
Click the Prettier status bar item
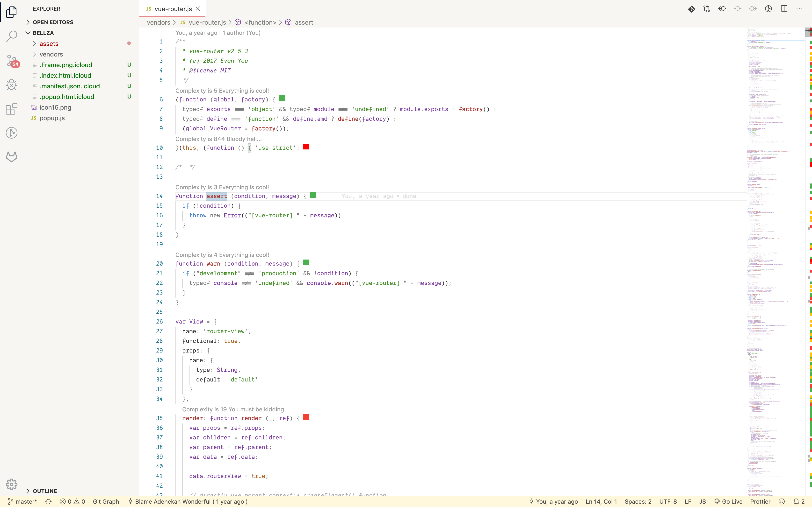pos(760,502)
